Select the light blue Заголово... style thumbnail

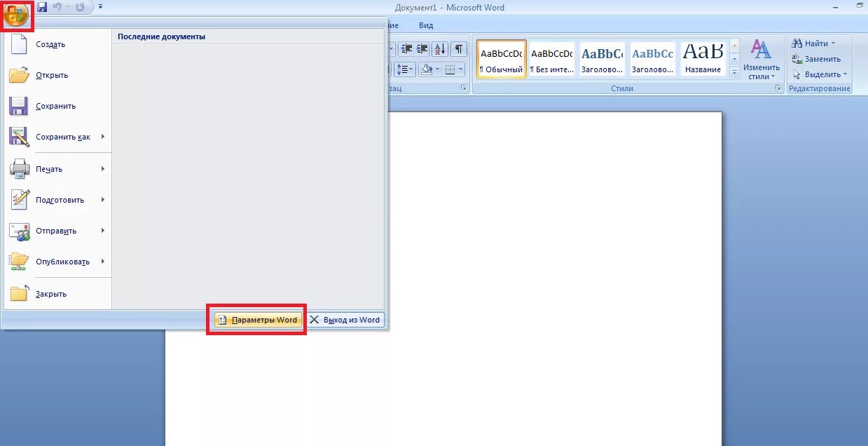point(652,59)
